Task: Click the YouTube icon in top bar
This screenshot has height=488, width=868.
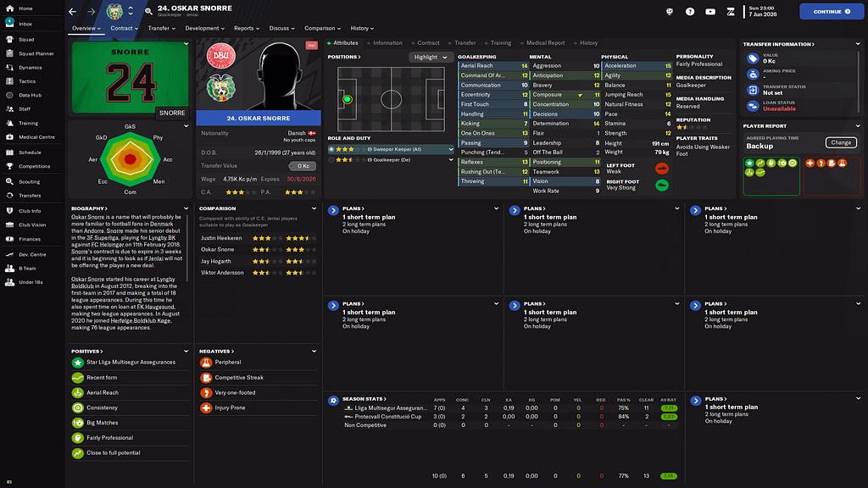Action: pos(709,12)
